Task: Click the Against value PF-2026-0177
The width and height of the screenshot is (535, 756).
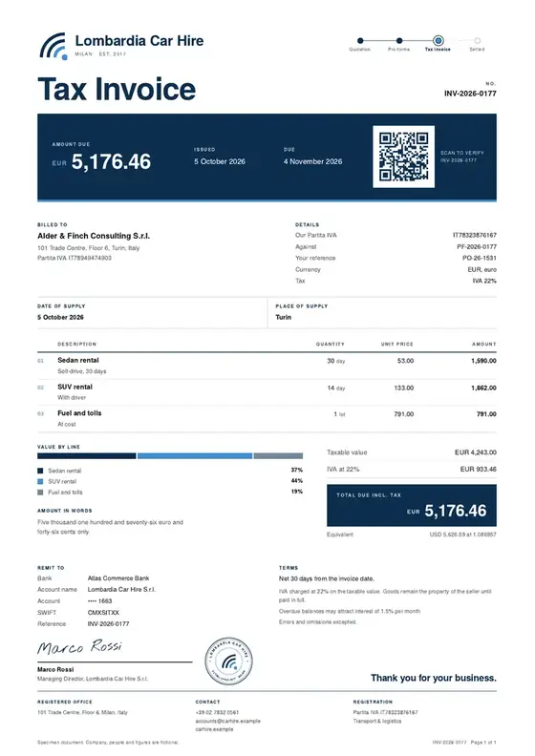Action: 477,247
